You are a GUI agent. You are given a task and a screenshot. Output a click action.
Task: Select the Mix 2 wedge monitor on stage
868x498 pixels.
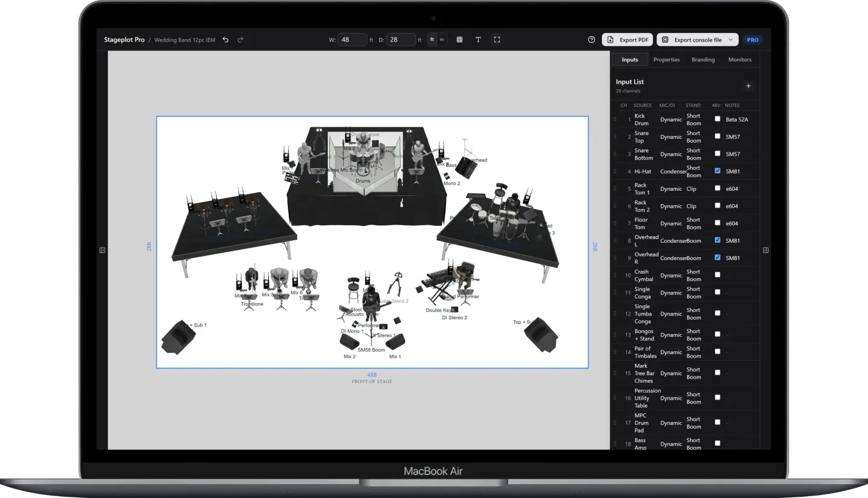tap(350, 342)
